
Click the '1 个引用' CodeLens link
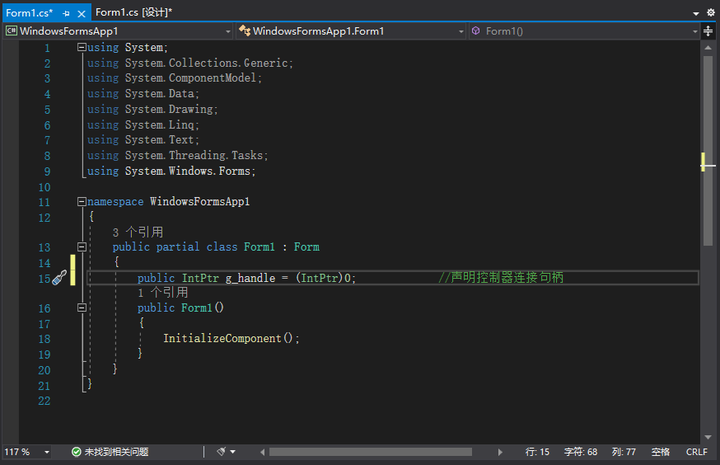(163, 292)
